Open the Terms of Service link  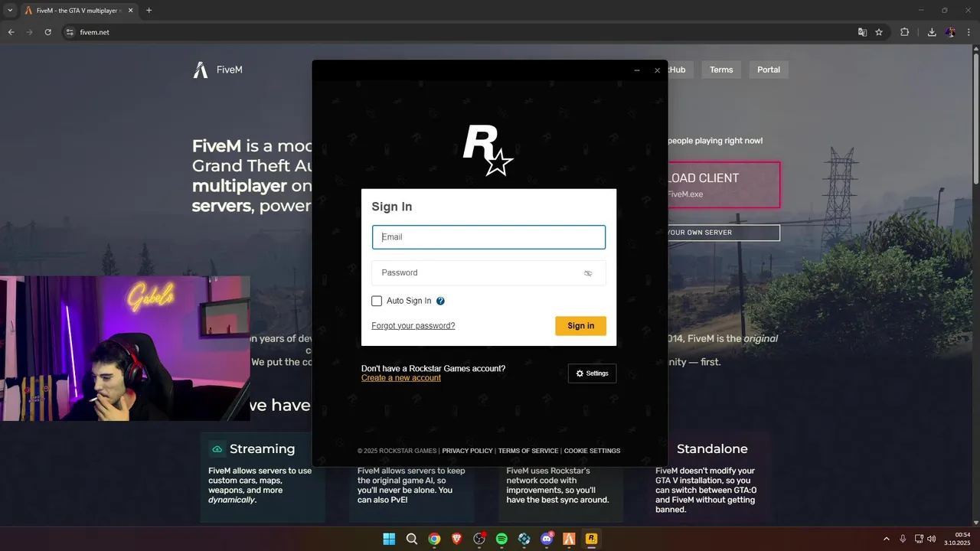tap(528, 451)
